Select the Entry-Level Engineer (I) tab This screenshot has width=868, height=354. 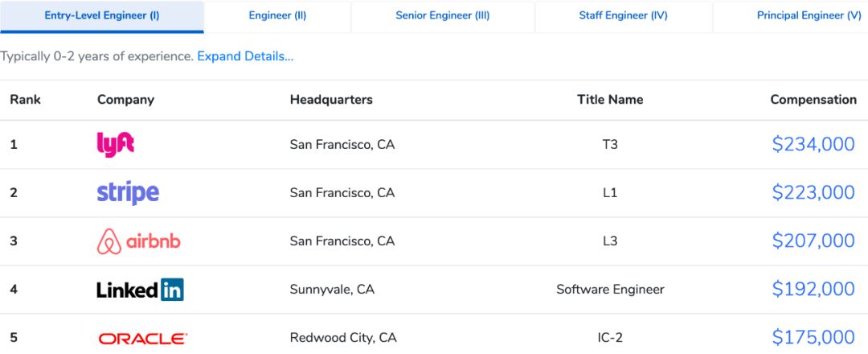(102, 16)
